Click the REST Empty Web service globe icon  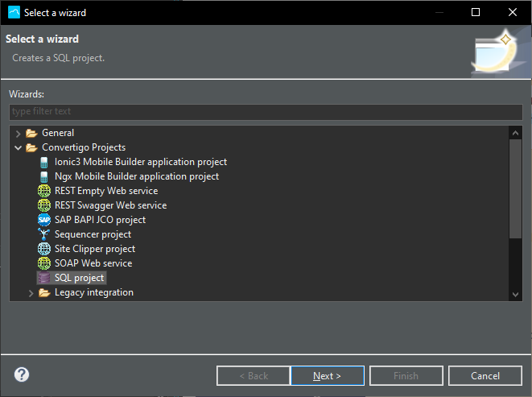tap(44, 191)
